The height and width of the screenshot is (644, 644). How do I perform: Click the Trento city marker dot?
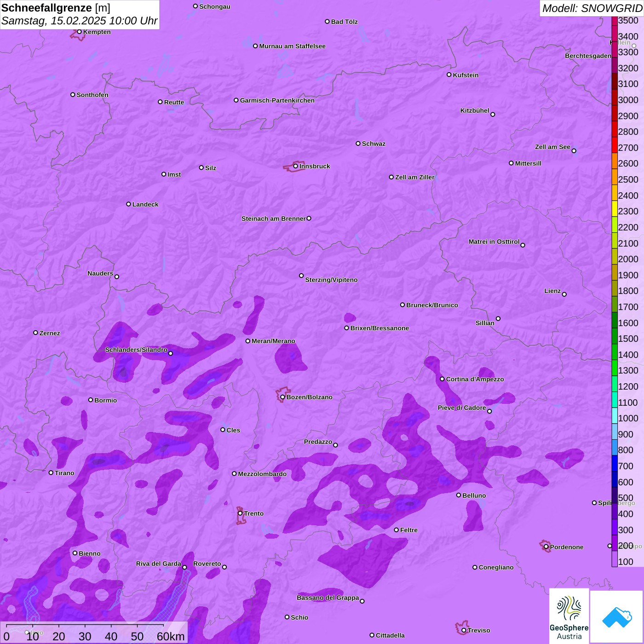click(x=240, y=513)
